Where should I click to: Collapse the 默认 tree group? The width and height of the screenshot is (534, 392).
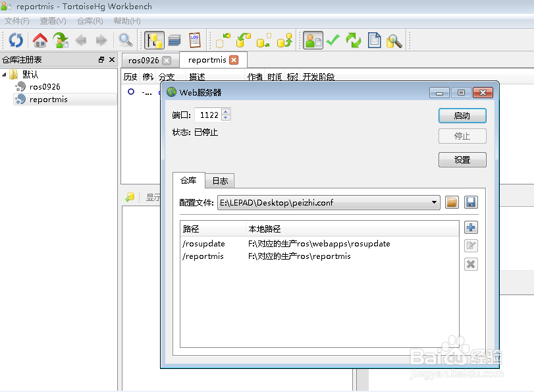tap(5, 74)
